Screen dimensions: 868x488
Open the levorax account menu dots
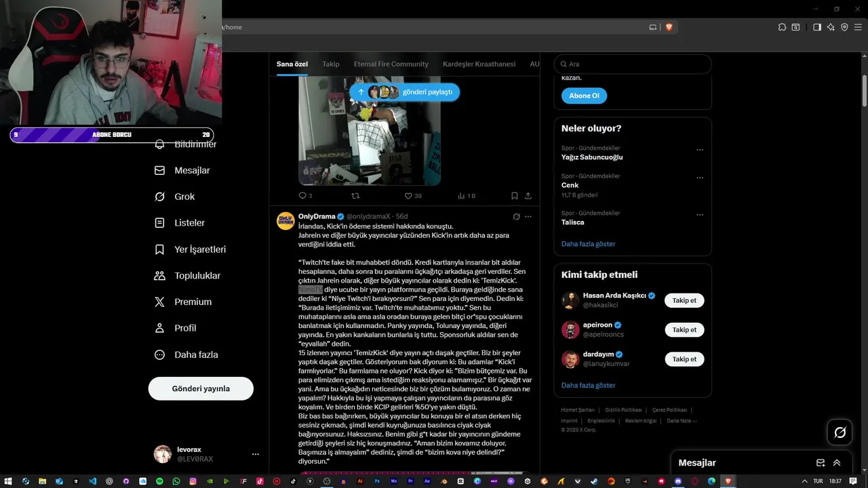point(256,454)
